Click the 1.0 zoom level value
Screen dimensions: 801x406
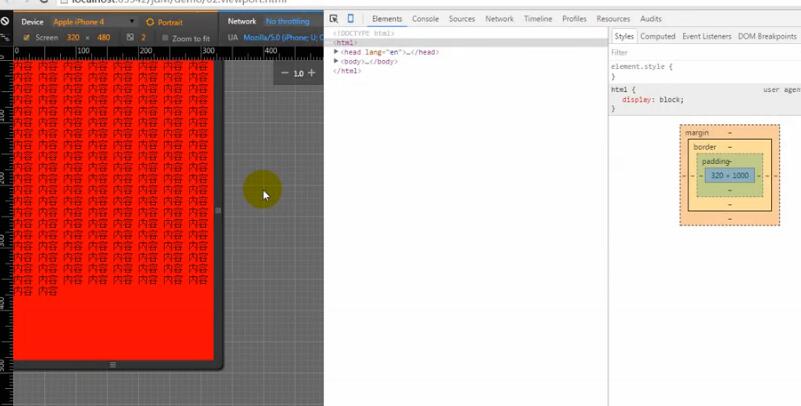click(x=298, y=74)
